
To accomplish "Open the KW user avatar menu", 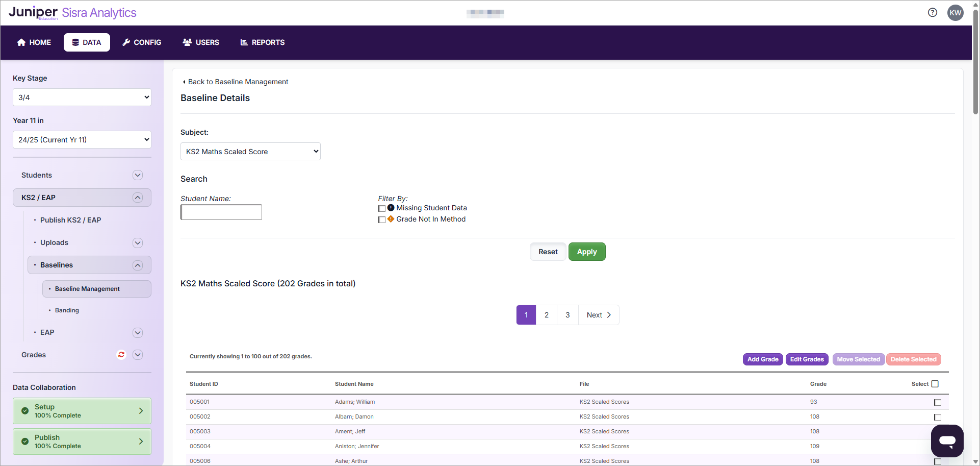I will [x=955, y=13].
